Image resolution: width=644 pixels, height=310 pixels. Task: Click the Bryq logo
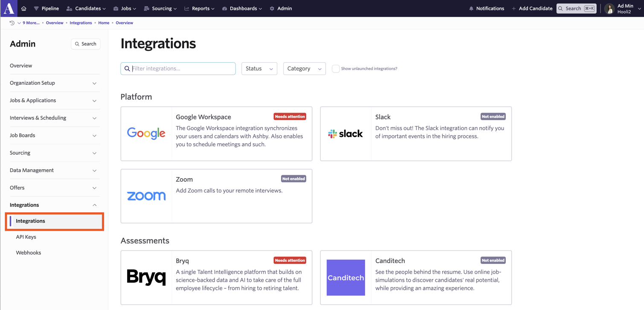(x=146, y=277)
